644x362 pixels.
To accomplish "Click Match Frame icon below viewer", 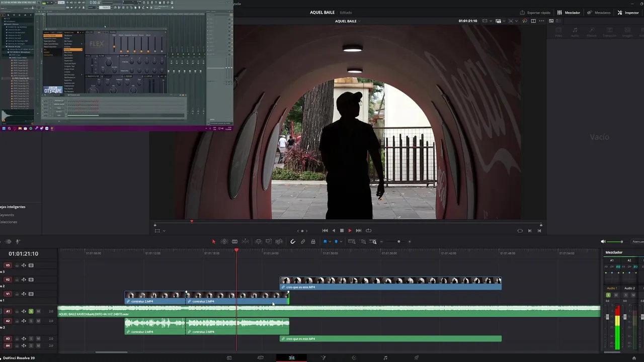I will [520, 230].
